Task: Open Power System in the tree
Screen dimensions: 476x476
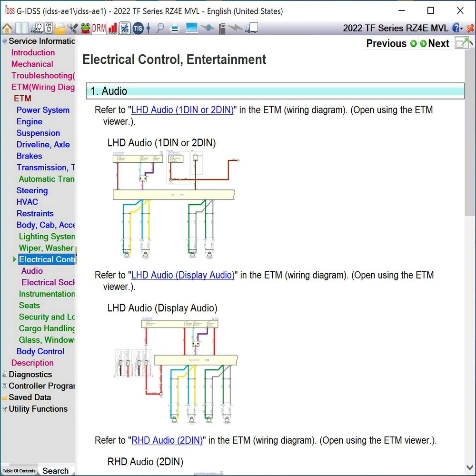Action: (43, 110)
